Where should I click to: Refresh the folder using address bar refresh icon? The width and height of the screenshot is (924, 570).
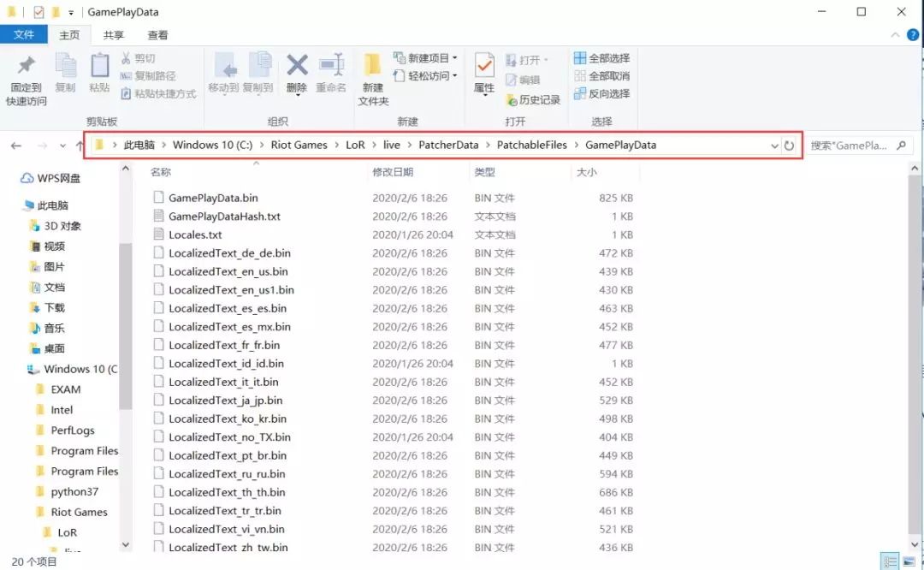789,145
